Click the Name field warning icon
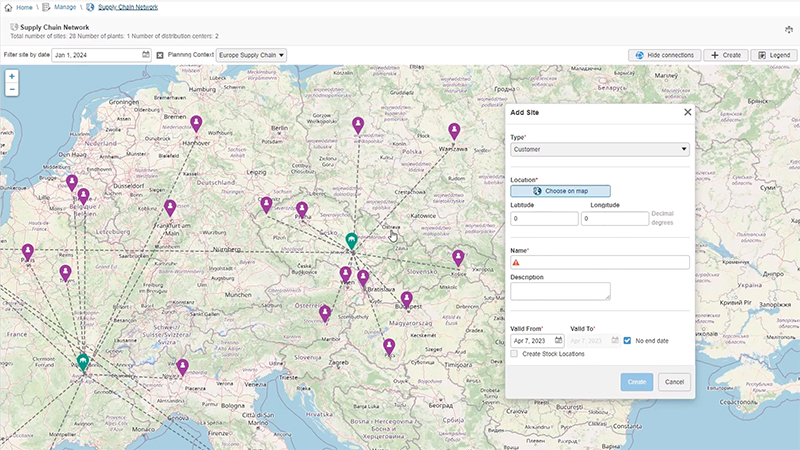The height and width of the screenshot is (450, 800). tap(516, 262)
